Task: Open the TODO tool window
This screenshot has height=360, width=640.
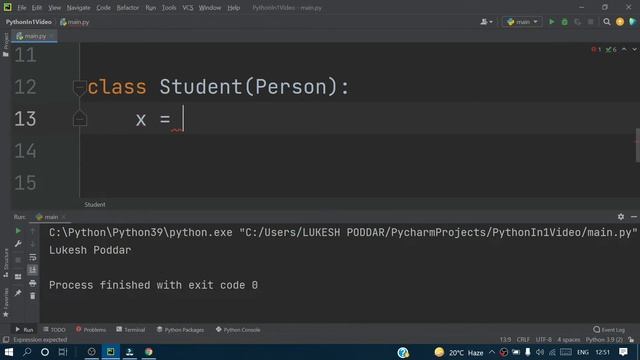Action: click(54, 329)
